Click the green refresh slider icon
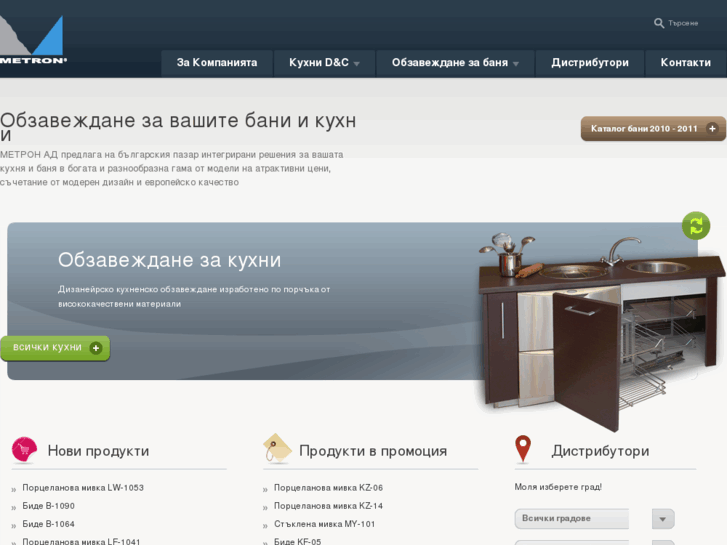Image resolution: width=727 pixels, height=545 pixels. (x=696, y=226)
